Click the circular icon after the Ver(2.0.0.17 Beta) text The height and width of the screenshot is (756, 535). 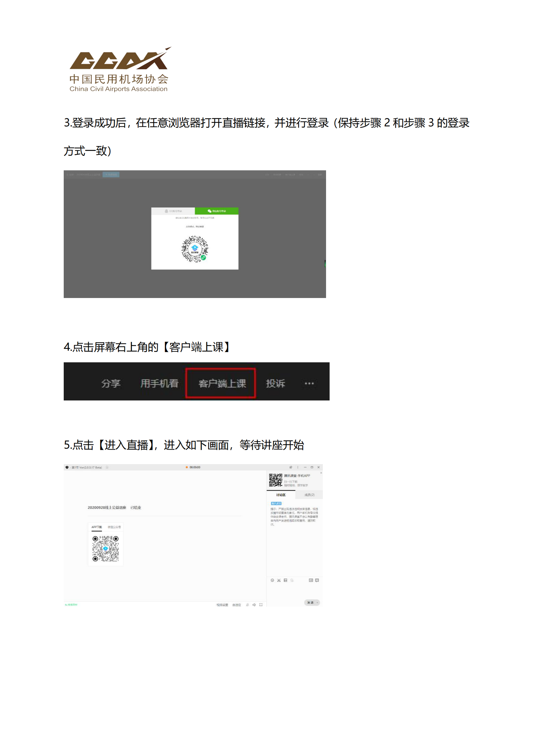pyautogui.click(x=107, y=467)
